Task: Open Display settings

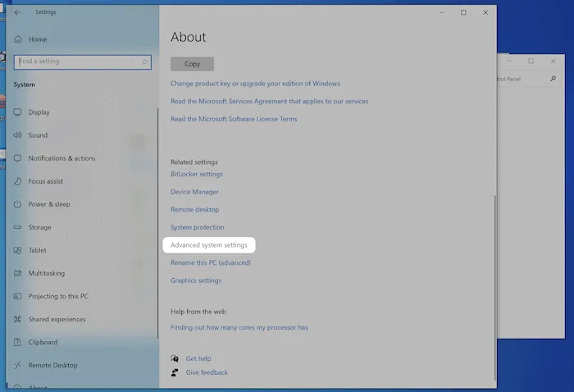Action: point(39,112)
